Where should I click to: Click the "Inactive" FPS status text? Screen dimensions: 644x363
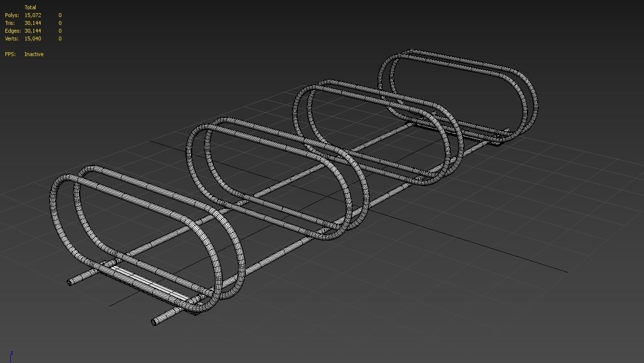[34, 54]
